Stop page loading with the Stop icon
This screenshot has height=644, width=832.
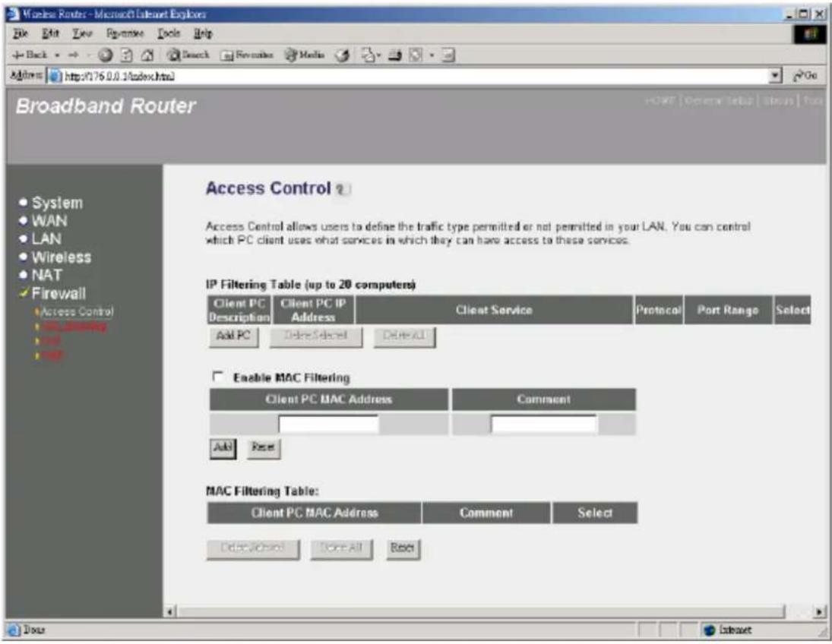coord(106,55)
